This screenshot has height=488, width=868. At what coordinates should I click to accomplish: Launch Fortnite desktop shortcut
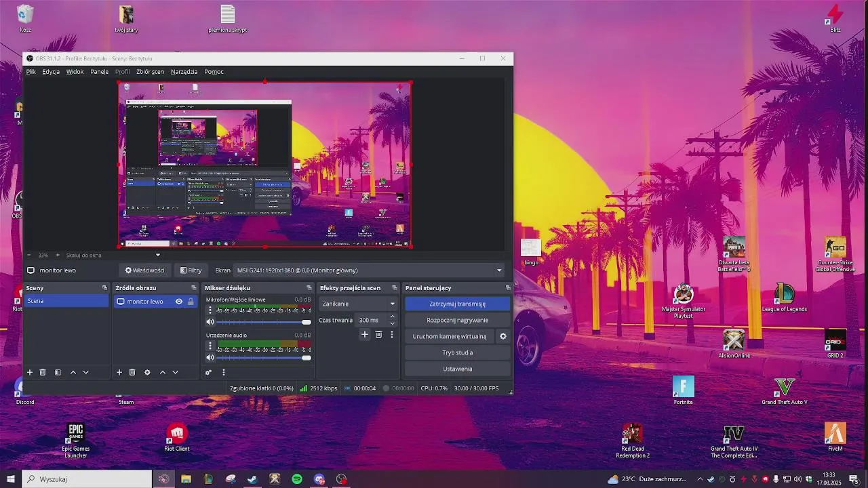pos(683,390)
